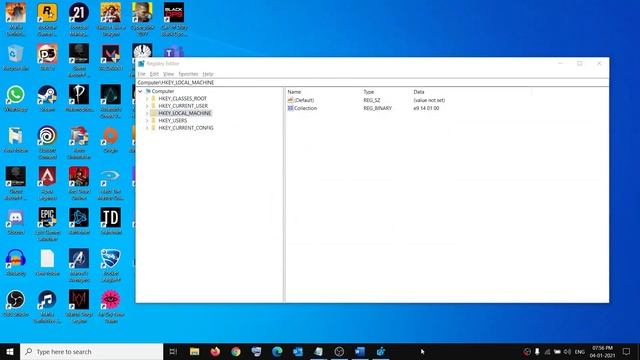Click the Type here to search box
Viewport: 640px width, 360px height.
[91, 351]
